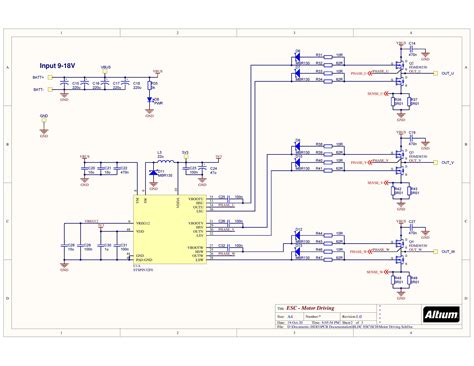Screen dimensions: 474x366
Task: Select the Q4 FDMD8530 MOSFET label
Action: [x=418, y=243]
